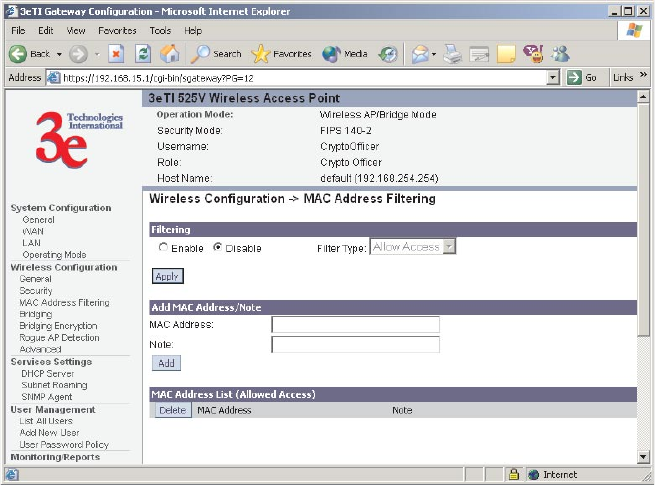Screen dimensions: 655x485
Task: Open User Password Policy sidebar link
Action: coord(64,444)
